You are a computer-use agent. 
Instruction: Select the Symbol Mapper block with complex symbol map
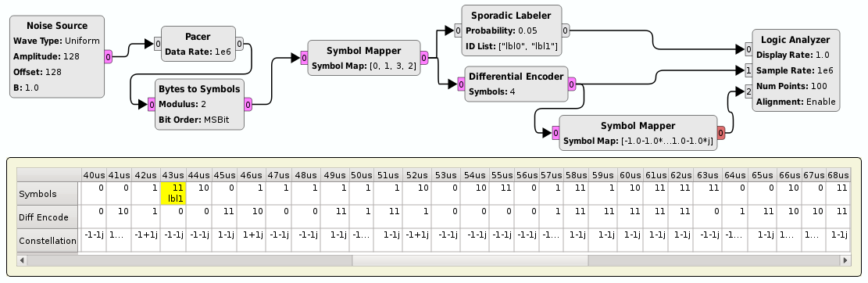(x=638, y=133)
